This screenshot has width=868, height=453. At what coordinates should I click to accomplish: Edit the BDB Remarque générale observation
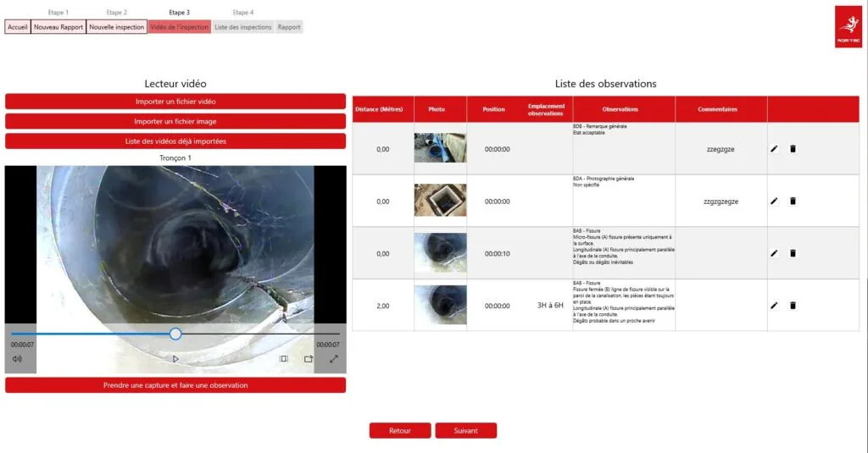tap(774, 149)
